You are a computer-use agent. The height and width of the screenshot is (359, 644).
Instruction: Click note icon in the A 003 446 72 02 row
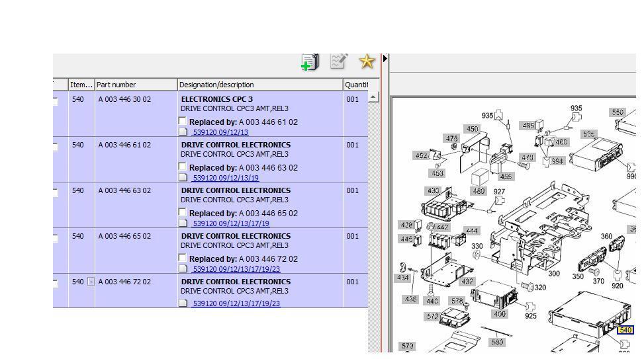pos(183,303)
